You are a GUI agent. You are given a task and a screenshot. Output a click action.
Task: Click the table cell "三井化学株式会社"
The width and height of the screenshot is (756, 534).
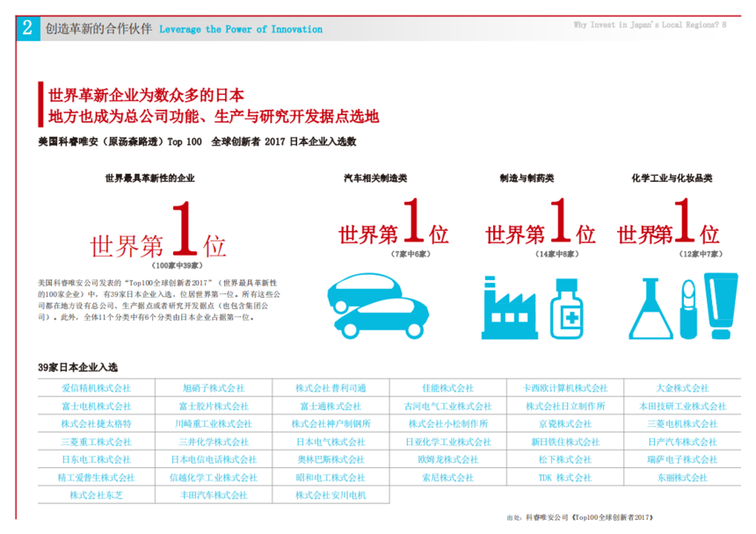point(214,442)
